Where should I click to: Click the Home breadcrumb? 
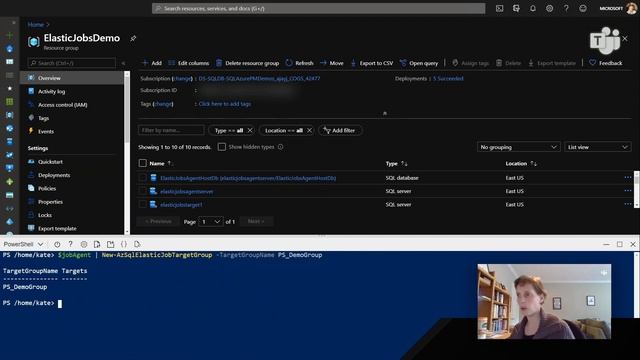[x=36, y=24]
